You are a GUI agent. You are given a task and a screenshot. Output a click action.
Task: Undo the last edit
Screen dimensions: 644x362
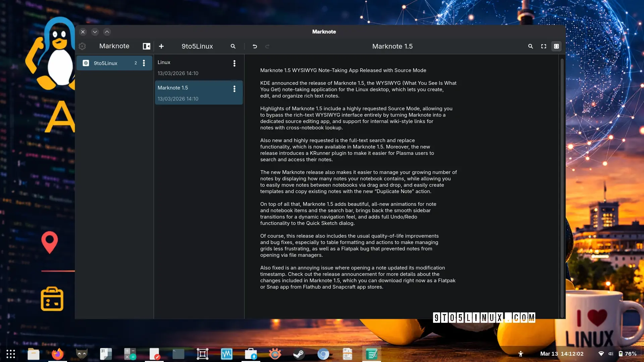pyautogui.click(x=255, y=46)
